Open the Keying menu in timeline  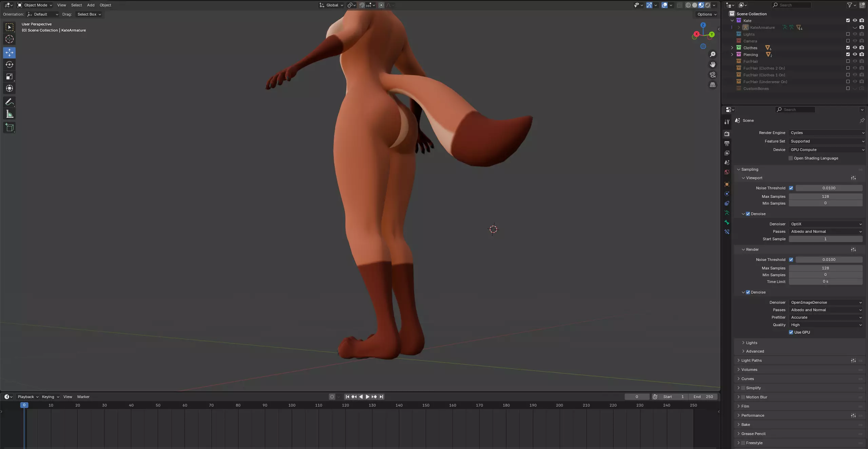(x=50, y=397)
